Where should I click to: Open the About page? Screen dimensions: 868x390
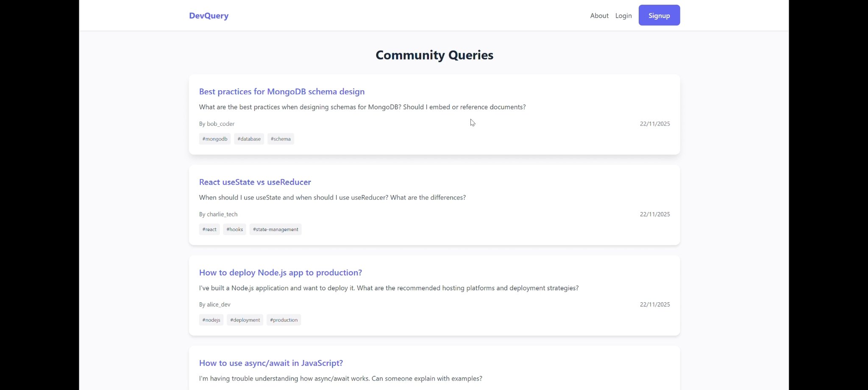(599, 16)
